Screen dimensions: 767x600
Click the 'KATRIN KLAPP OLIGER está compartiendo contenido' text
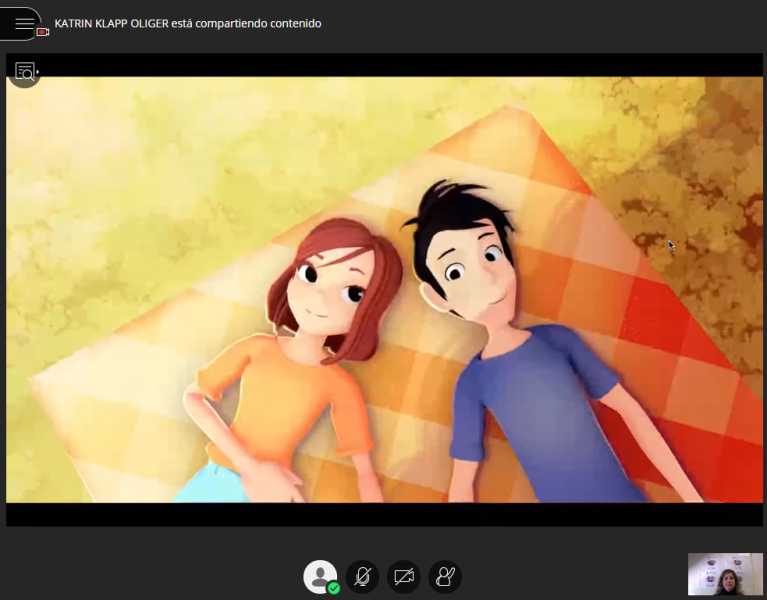point(188,23)
